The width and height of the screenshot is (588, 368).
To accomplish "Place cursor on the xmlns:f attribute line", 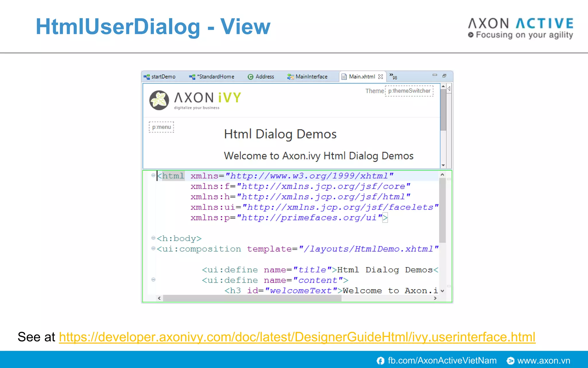I will click(x=300, y=187).
